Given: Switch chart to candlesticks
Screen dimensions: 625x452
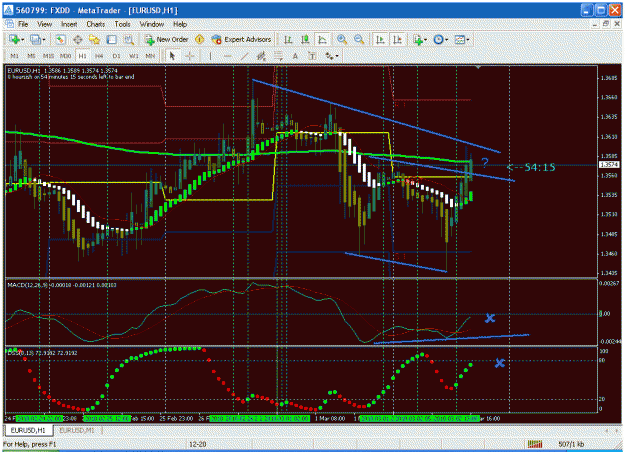Looking at the screenshot, I should [305, 39].
